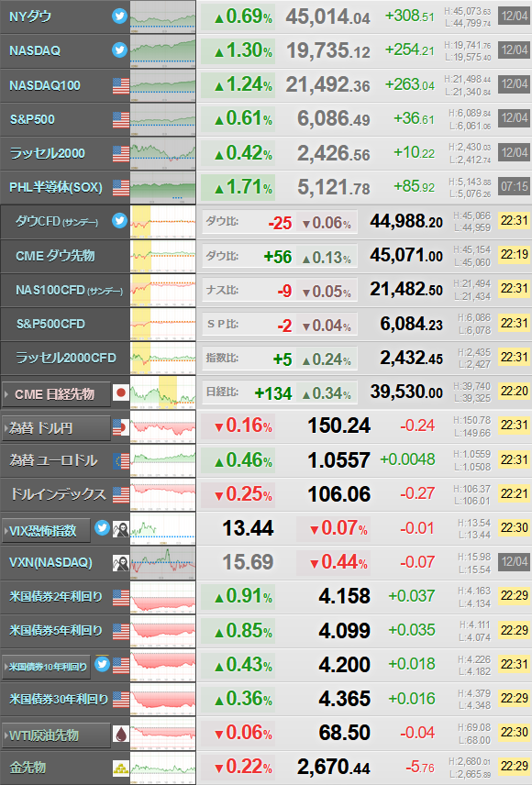Image resolution: width=532 pixels, height=785 pixels.
Task: Open the ラッセル2000 link
Action: click(48, 153)
